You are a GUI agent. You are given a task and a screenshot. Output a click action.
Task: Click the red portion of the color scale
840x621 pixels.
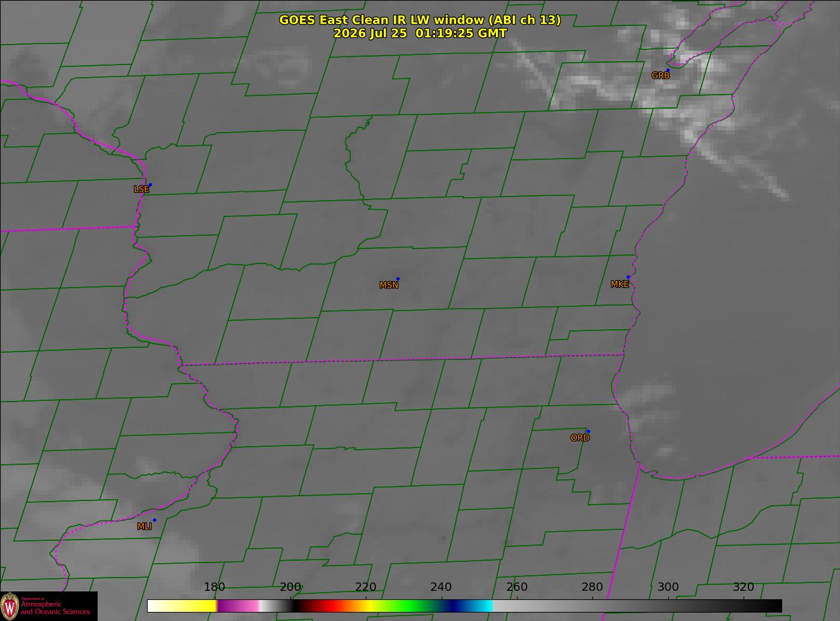coord(324,606)
